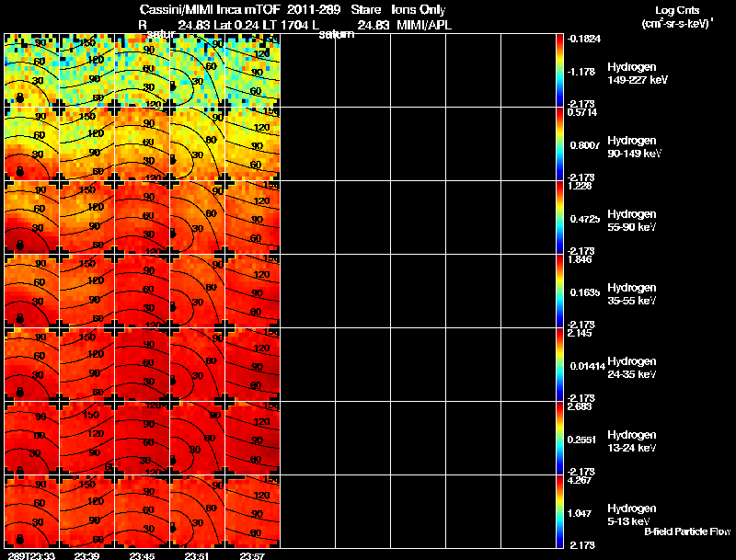Pick the 5-13 keV panel at 23:45
This screenshot has height=560, width=736.
tap(143, 511)
